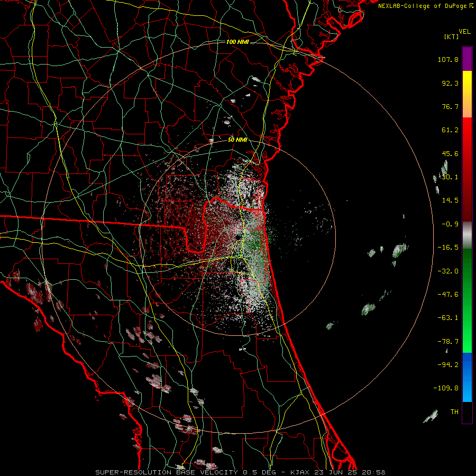Click the 107.8 velocity scale value
Image resolution: width=476 pixels, height=476 pixels.
tap(448, 59)
